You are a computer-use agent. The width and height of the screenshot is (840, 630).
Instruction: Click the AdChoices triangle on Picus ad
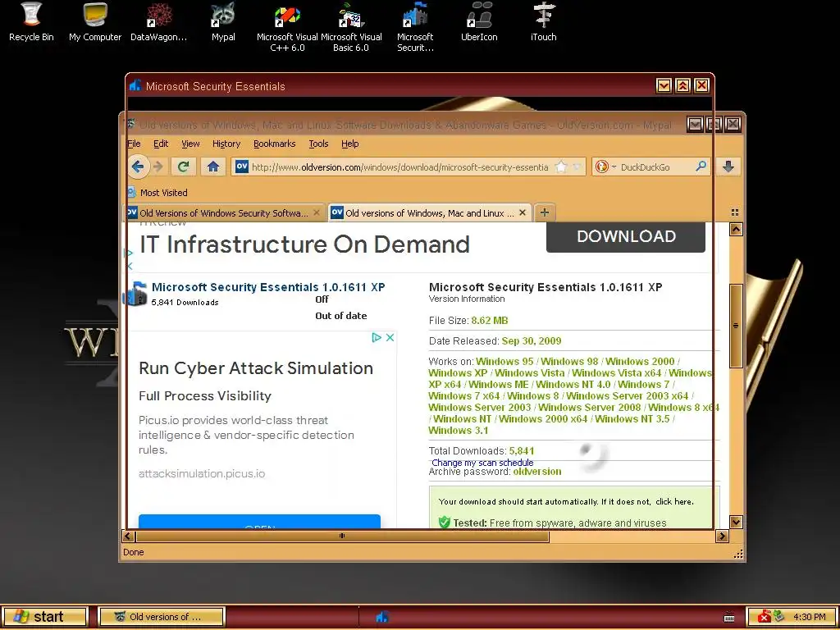point(377,337)
